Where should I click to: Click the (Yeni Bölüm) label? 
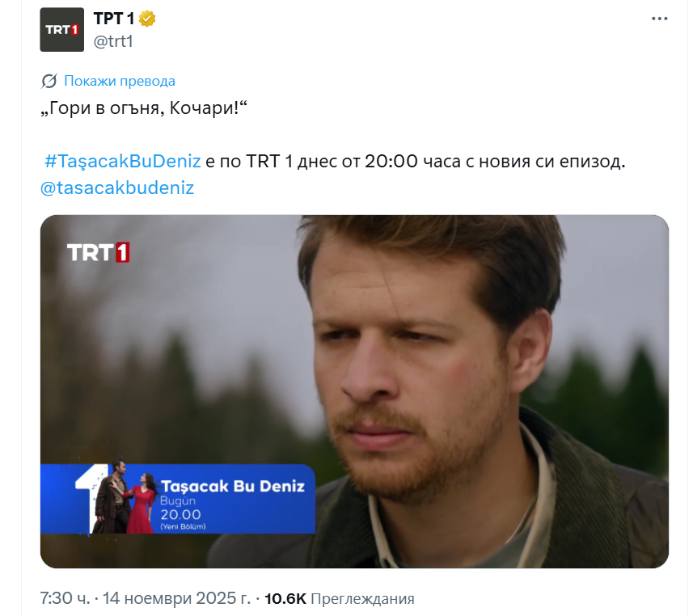click(183, 526)
